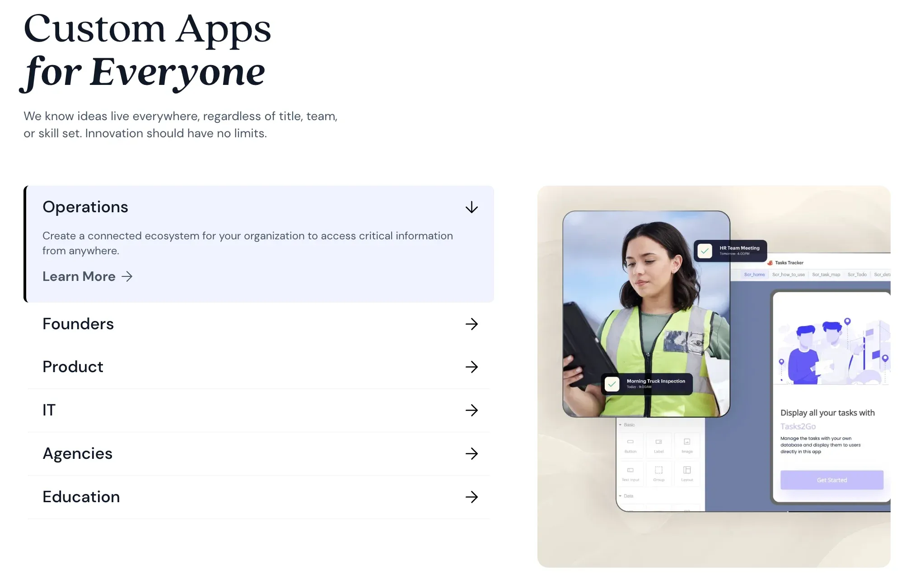Click the Tasks2Go title text
915x588 pixels.
[x=798, y=426]
